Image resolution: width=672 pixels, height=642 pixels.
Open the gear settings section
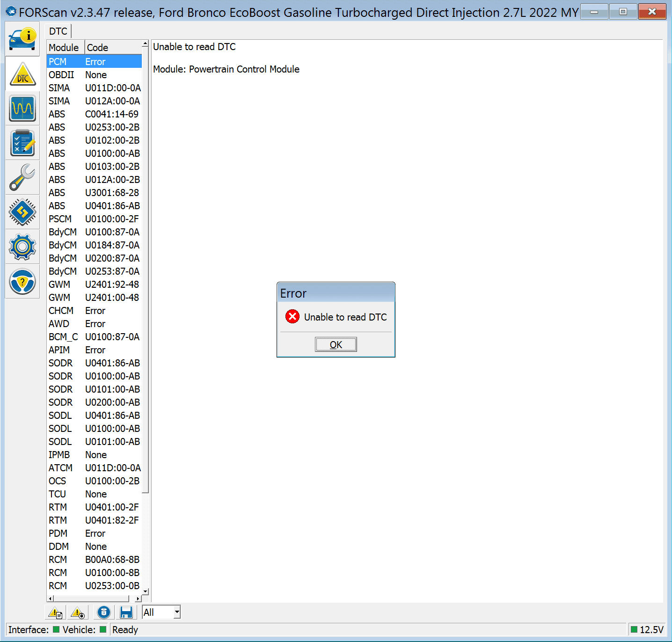[x=22, y=247]
